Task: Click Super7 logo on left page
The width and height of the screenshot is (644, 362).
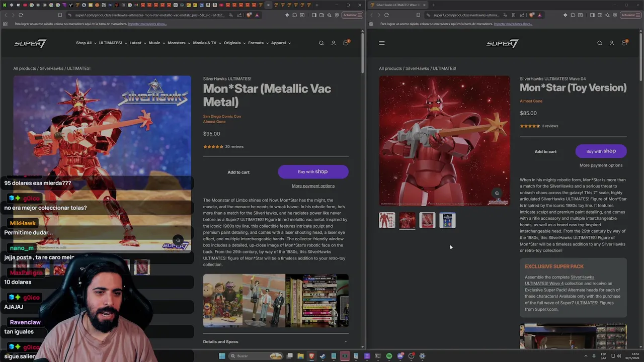Action: tap(30, 43)
